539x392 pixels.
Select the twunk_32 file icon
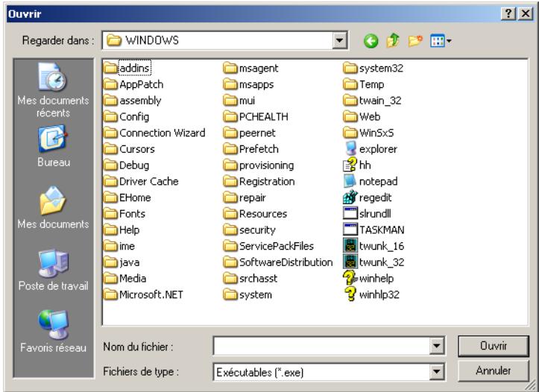pyautogui.click(x=350, y=262)
